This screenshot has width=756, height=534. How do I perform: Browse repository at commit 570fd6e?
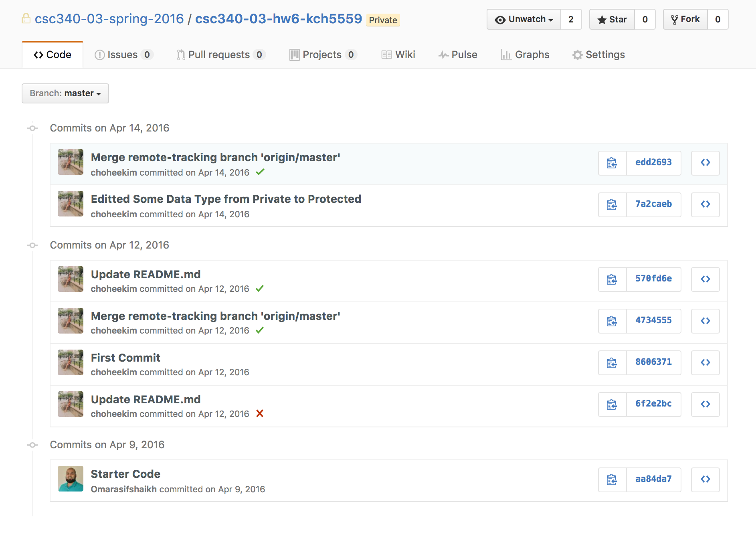705,279
